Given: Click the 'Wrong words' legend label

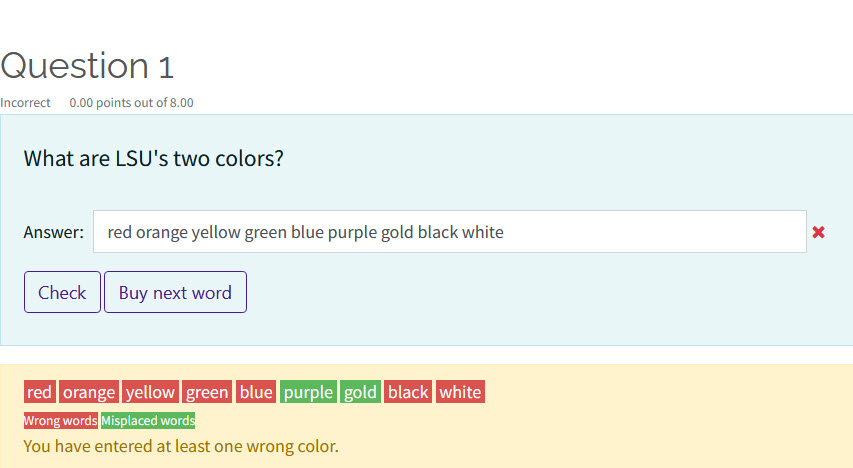Looking at the screenshot, I should click(60, 421).
